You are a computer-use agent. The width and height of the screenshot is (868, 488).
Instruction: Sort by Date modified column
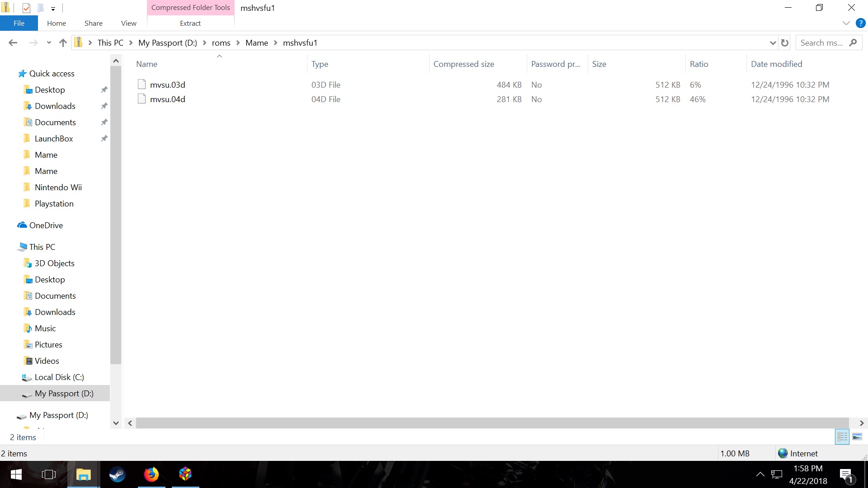[776, 64]
